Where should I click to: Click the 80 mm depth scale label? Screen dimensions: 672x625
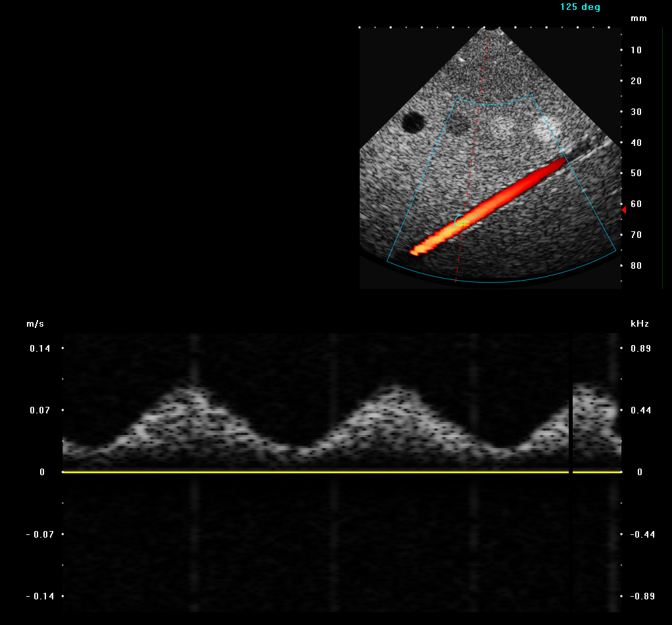(x=636, y=266)
